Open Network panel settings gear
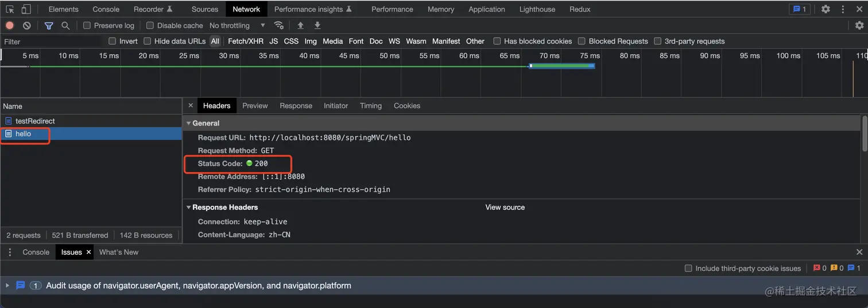The width and height of the screenshot is (868, 308). point(859,25)
